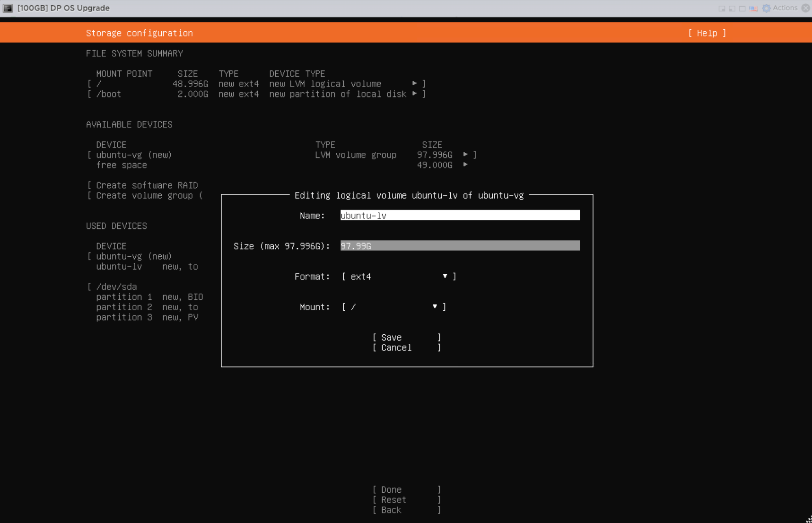Viewport: 812px width, 523px height.
Task: Click the Name input field showing ubuntu-lv
Action: (460, 215)
